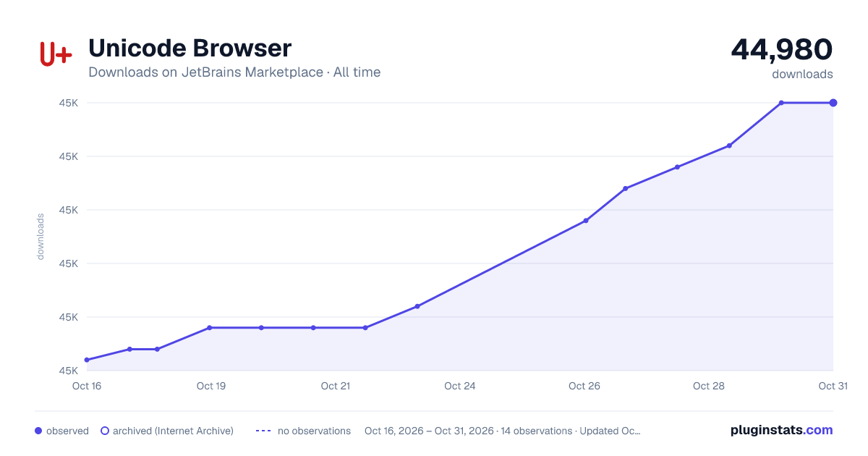Screen dimensions: 868x456
Task: Click the archived (Internet Archive) legend entry
Action: pyautogui.click(x=167, y=431)
